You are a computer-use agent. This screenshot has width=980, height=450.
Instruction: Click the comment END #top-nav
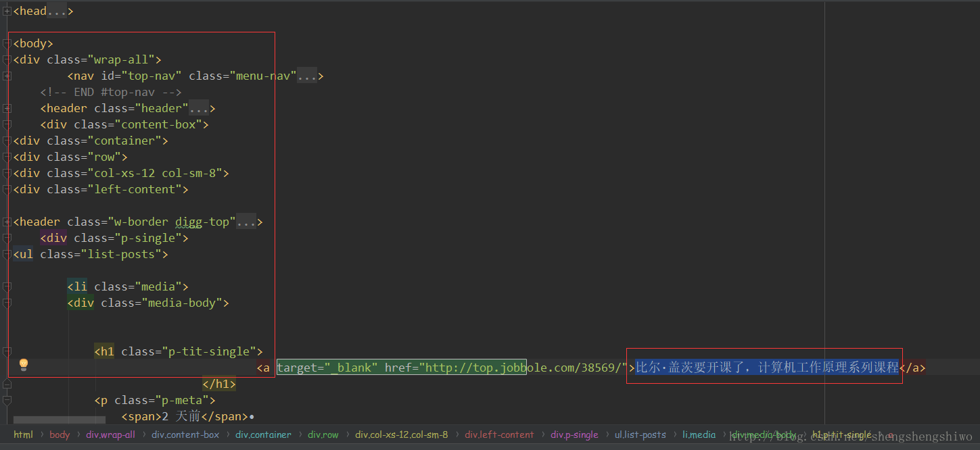[x=111, y=92]
